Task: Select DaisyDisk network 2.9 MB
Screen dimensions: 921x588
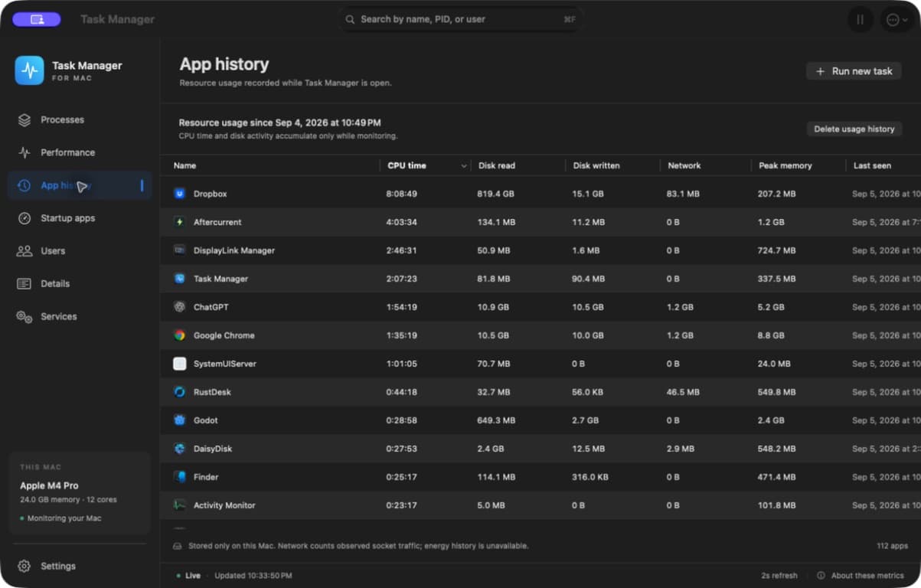Action: [681, 449]
